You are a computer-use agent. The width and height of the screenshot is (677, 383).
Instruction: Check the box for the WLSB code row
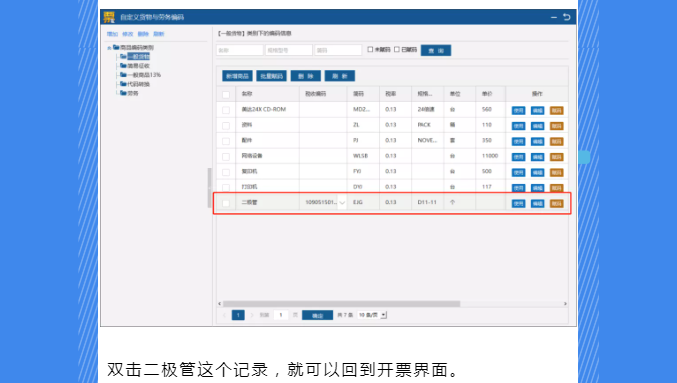226,157
